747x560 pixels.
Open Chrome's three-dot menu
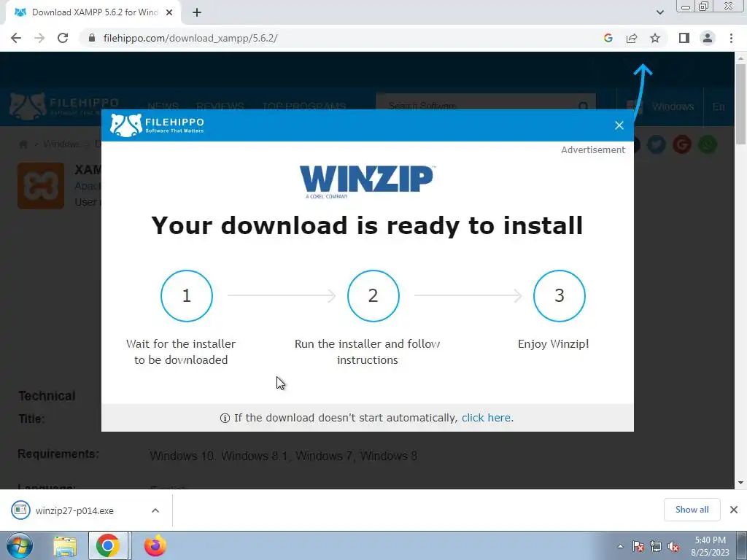pos(731,38)
